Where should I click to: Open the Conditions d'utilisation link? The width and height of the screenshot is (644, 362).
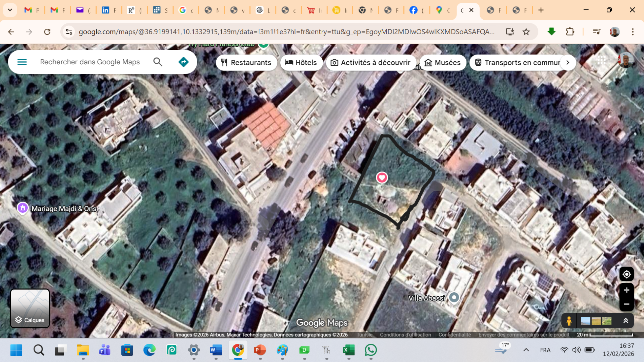pos(405,335)
